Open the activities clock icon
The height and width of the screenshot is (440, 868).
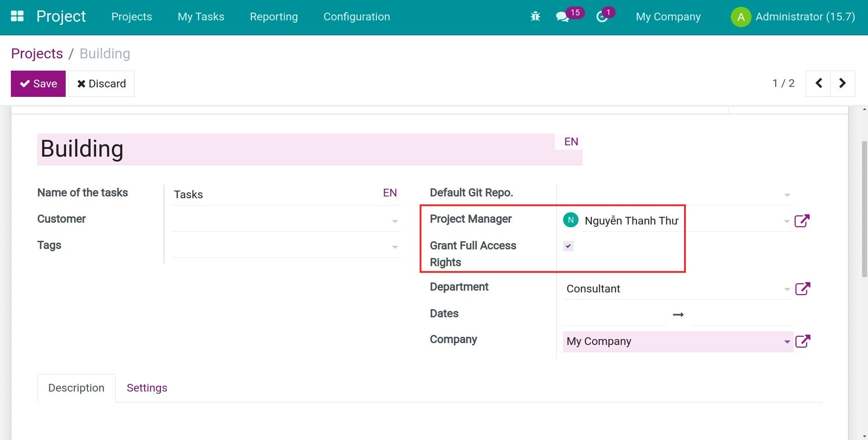tap(602, 17)
